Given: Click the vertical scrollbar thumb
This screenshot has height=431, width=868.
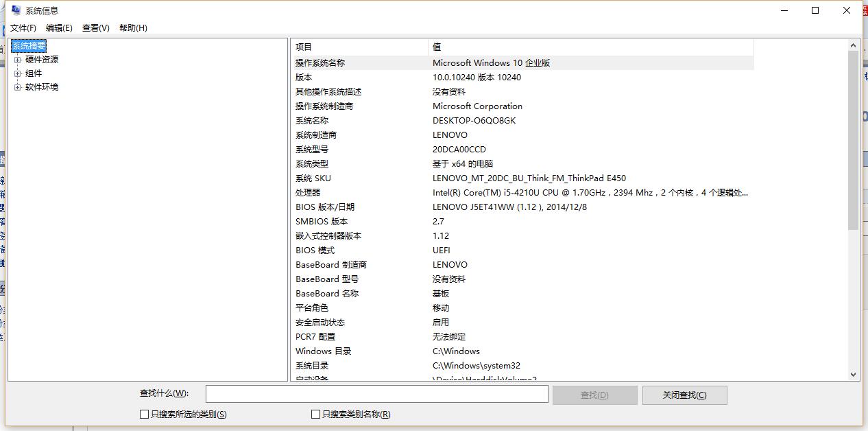Looking at the screenshot, I should tap(854, 140).
